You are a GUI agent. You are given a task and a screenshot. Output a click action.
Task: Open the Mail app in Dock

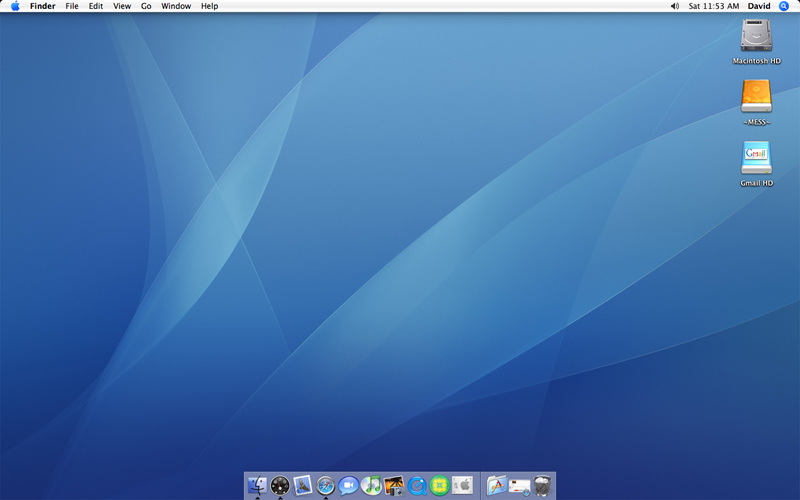(303, 486)
